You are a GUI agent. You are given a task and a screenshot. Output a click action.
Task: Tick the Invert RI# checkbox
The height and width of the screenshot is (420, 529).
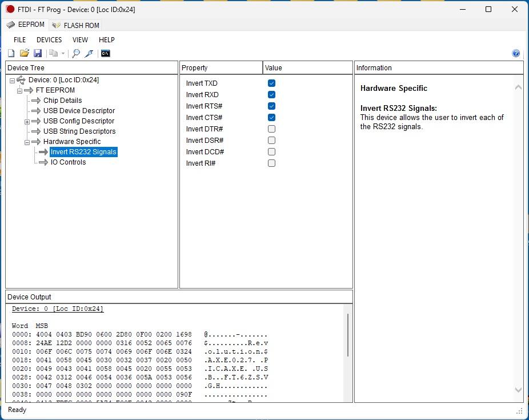[x=271, y=163]
